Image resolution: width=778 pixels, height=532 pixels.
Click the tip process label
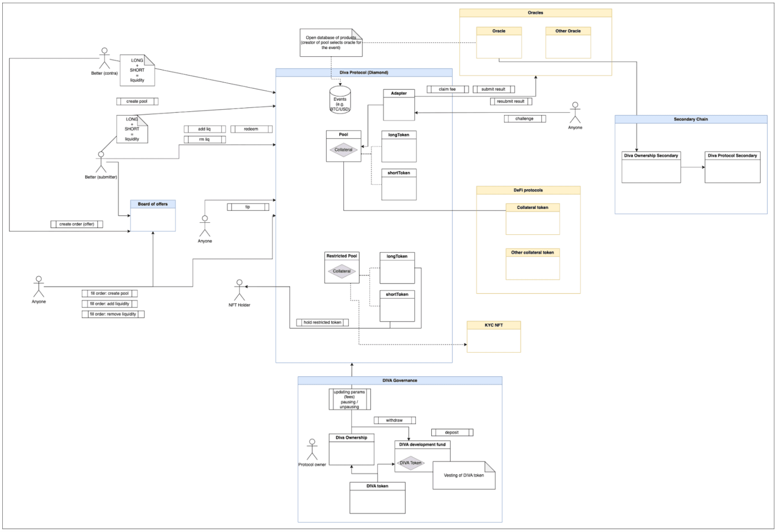click(248, 207)
